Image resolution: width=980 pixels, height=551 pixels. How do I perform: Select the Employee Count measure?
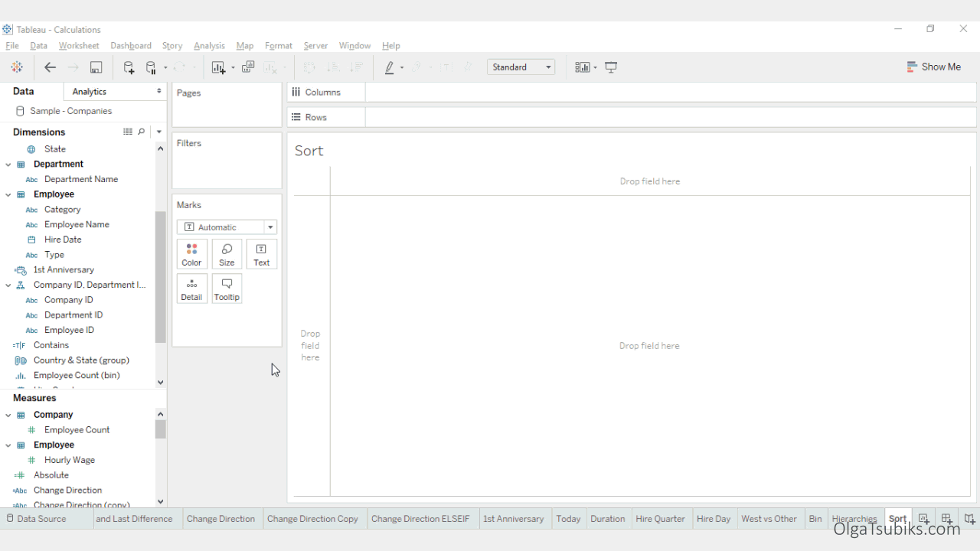click(x=77, y=430)
